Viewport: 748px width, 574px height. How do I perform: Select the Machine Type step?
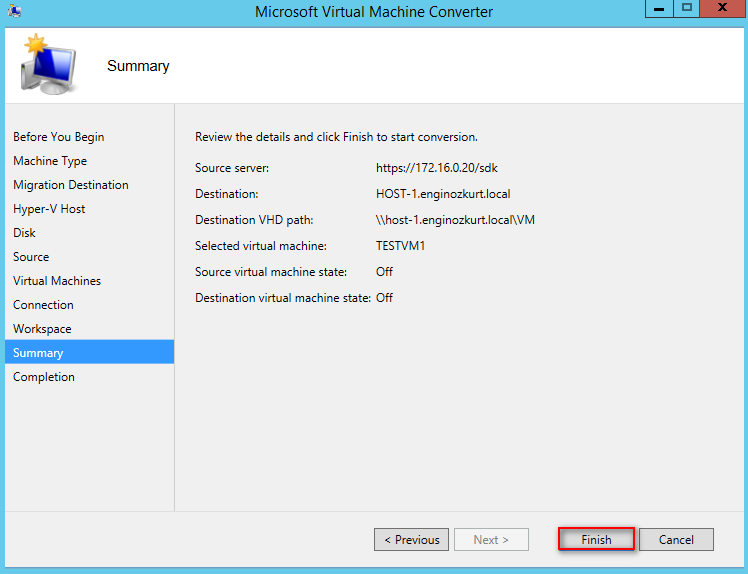tap(50, 161)
